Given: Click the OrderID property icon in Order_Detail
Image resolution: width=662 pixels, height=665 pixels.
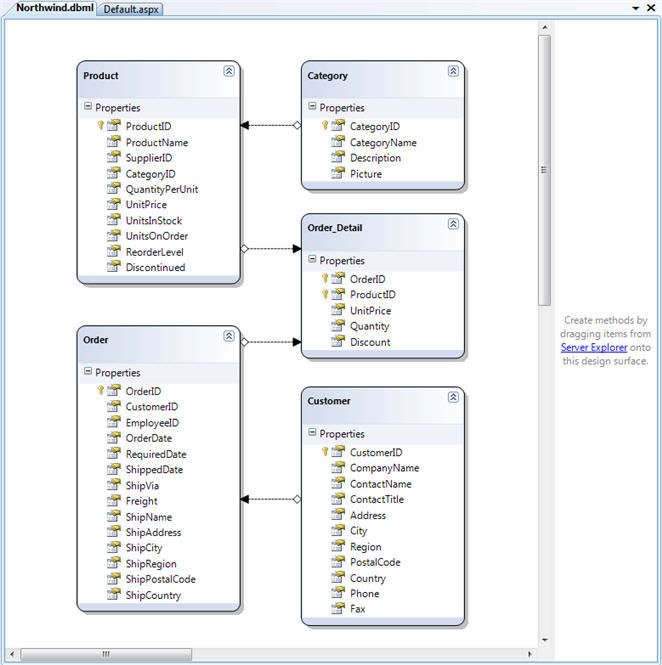Looking at the screenshot, I should click(x=338, y=278).
